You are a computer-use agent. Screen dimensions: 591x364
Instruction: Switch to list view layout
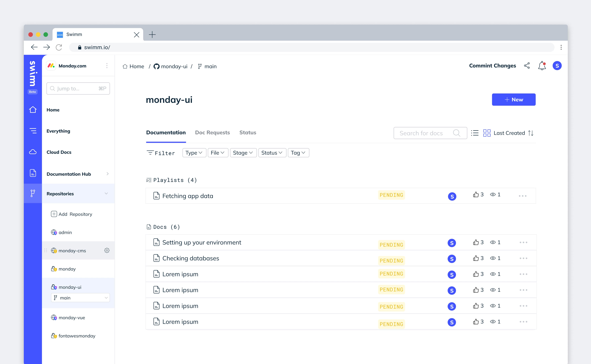coord(475,133)
